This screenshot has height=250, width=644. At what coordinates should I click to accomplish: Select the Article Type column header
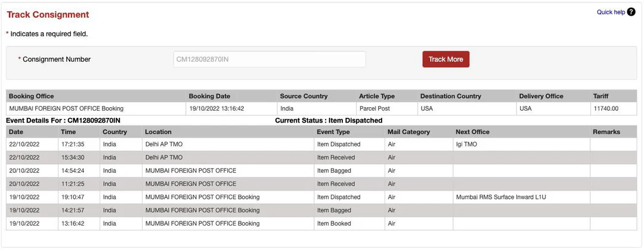377,96
